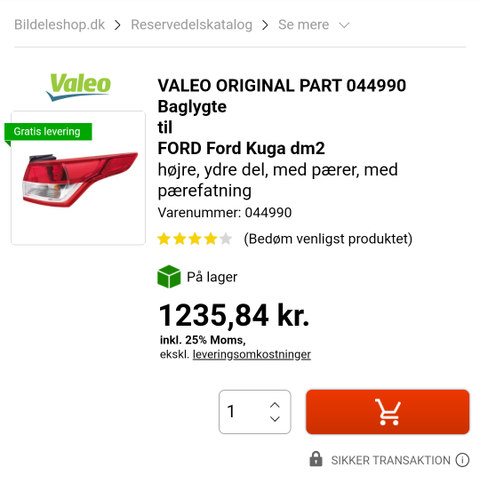This screenshot has width=480, height=480.
Task: Expand the Se mere breadcrumb chevron
Action: [x=344, y=25]
